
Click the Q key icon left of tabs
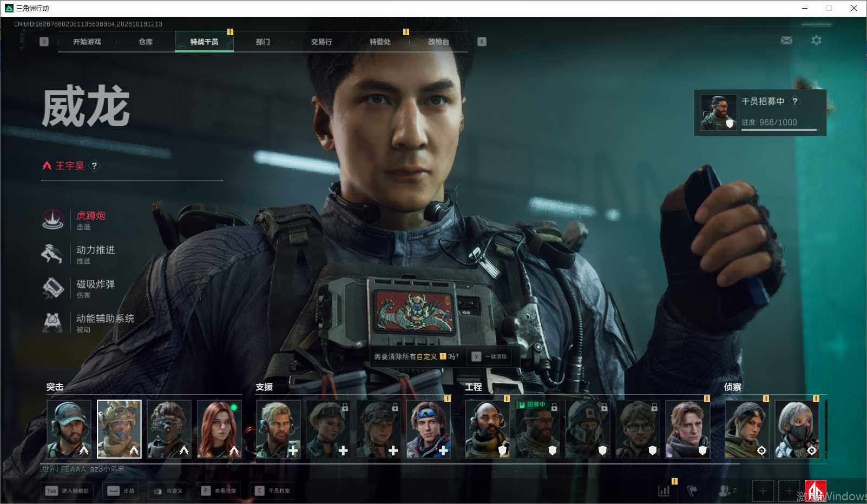(x=44, y=42)
